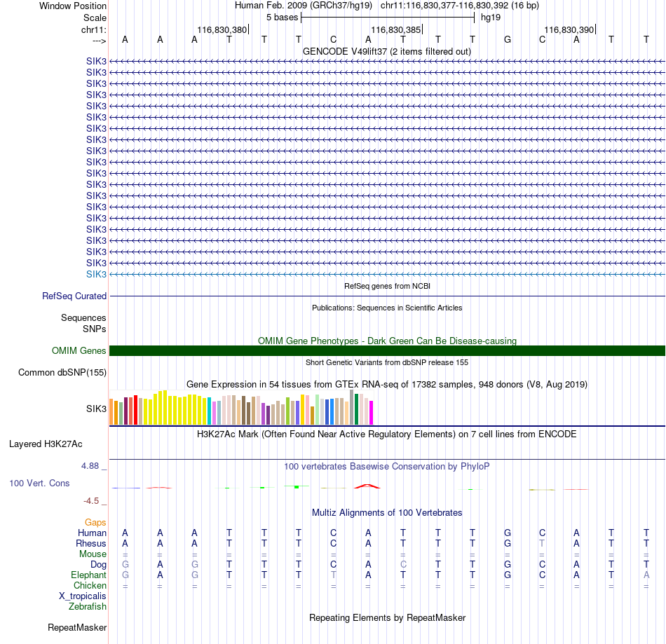Click the 'chr11:' ruler label
Screen dimensions: 666x644
click(93, 29)
